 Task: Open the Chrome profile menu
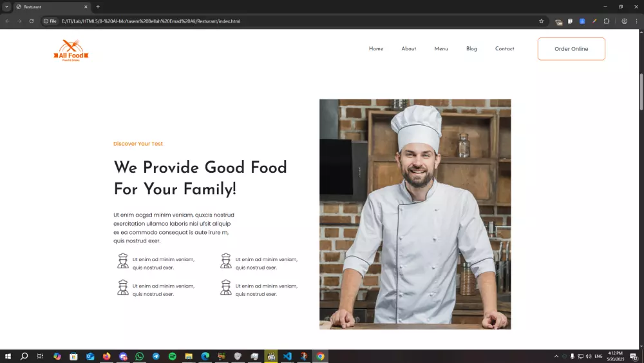(x=624, y=21)
